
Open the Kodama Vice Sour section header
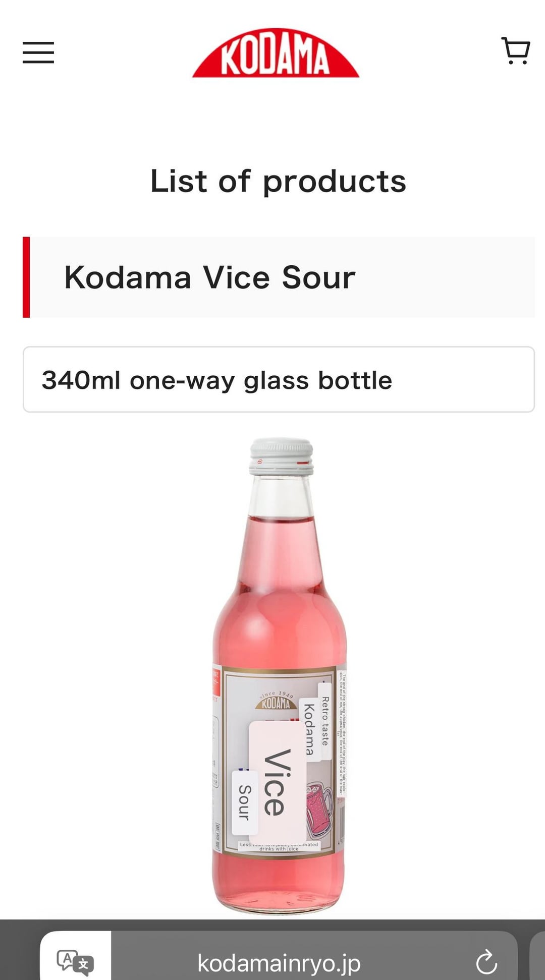(x=279, y=277)
